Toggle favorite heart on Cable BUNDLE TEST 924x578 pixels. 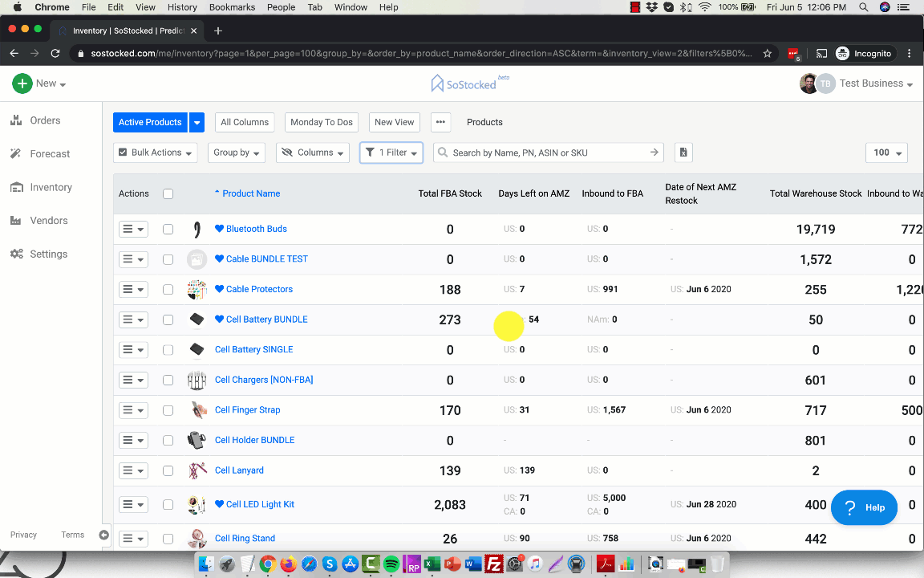[219, 259]
